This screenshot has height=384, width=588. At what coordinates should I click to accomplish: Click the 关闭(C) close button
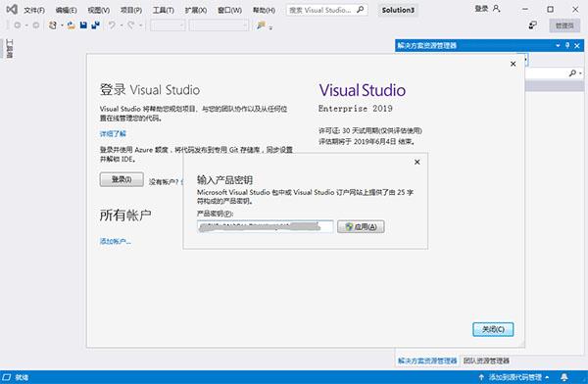click(493, 329)
